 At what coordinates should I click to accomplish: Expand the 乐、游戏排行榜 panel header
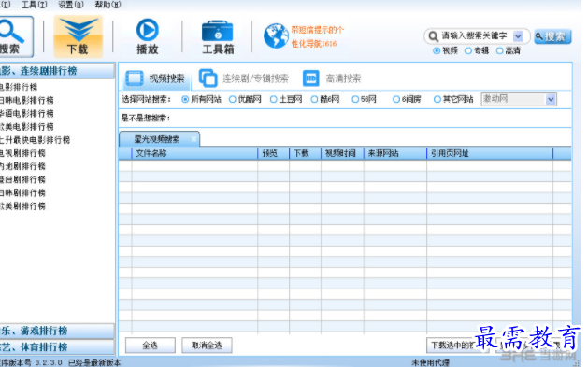click(x=57, y=332)
